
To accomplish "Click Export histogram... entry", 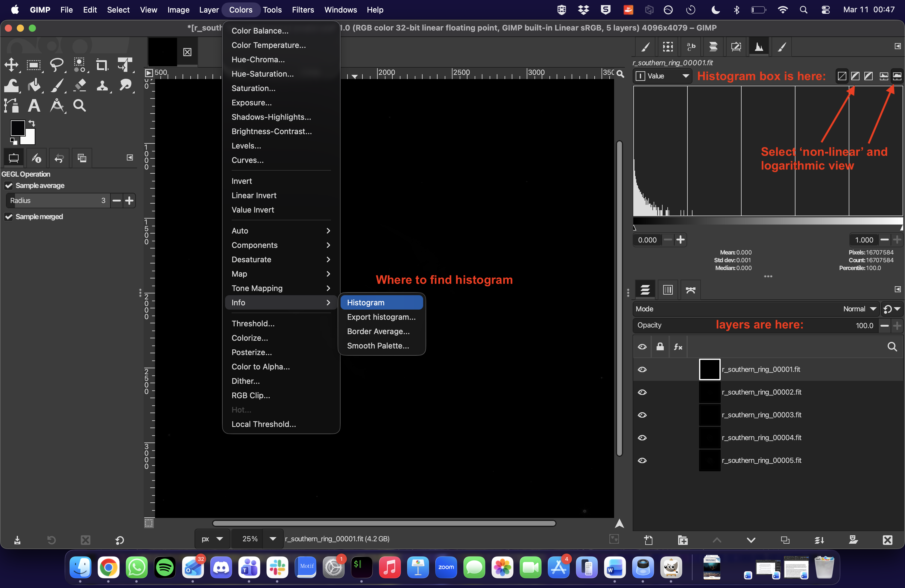I will coord(381,317).
